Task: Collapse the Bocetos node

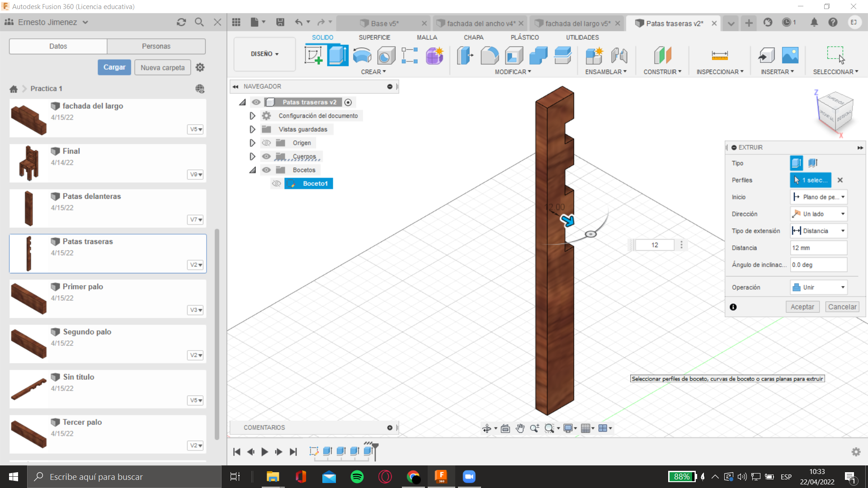Action: click(x=252, y=170)
